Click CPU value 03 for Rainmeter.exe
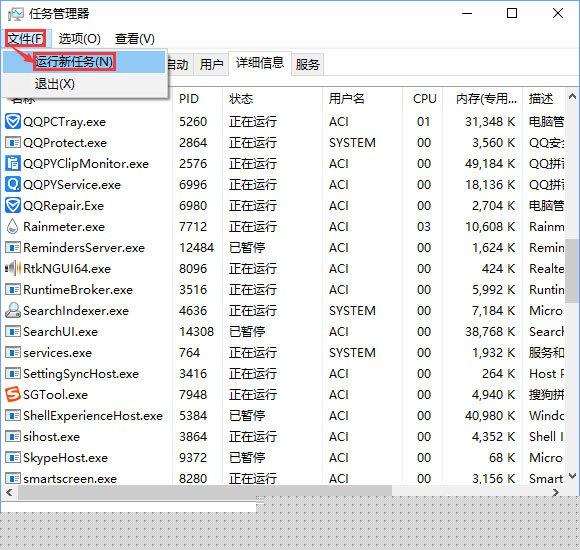Screen dimensions: 580x550 (424, 226)
